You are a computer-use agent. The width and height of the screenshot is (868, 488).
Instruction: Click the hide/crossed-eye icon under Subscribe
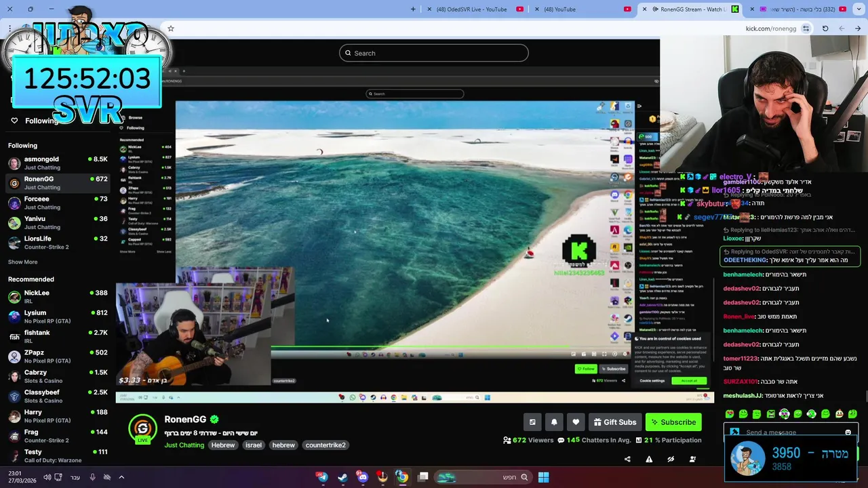671,459
